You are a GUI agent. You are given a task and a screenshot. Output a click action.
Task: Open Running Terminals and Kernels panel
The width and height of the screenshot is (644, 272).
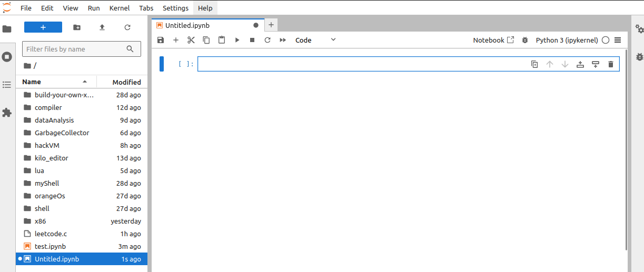pyautogui.click(x=7, y=57)
